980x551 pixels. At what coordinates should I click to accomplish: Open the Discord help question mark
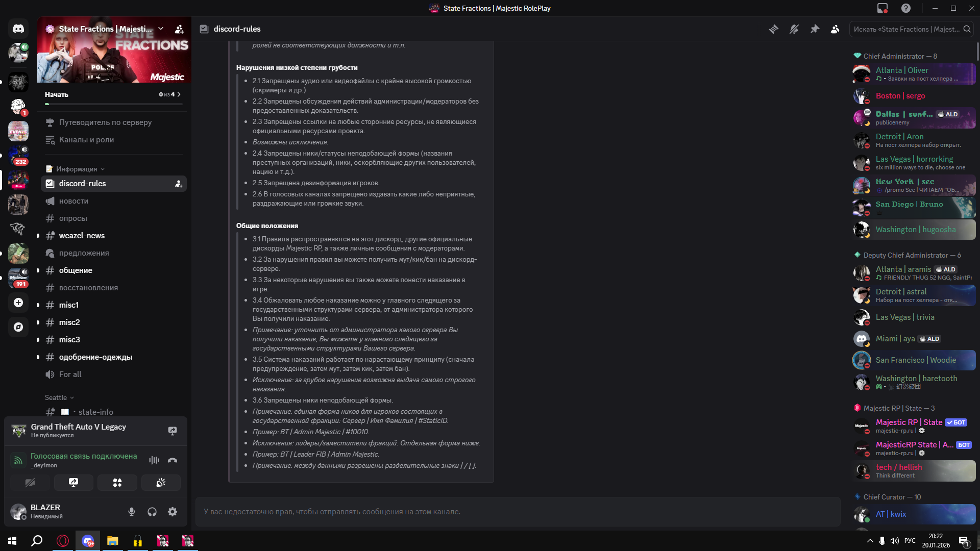point(906,8)
